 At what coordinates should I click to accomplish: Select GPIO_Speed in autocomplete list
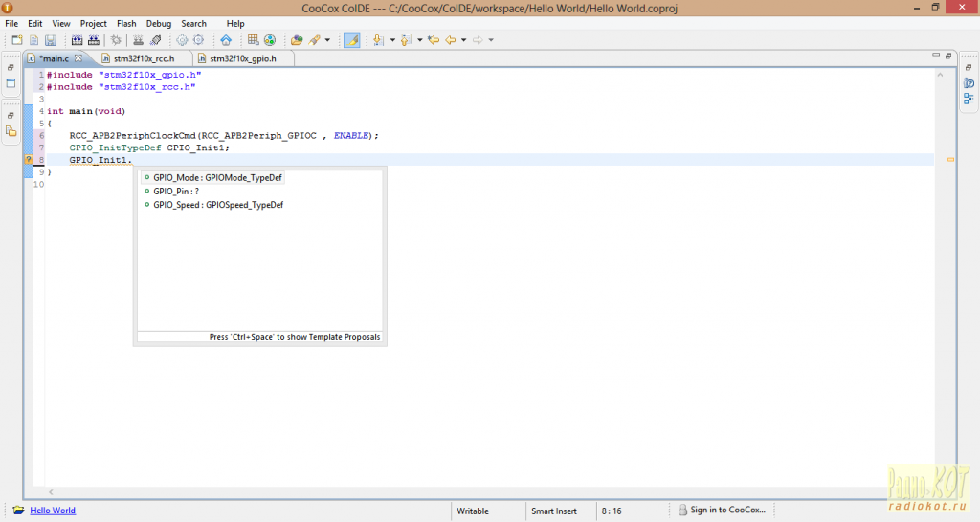coord(217,205)
